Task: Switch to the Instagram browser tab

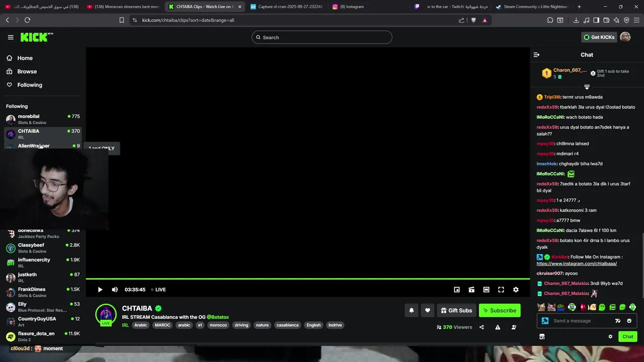Action: pos(370,7)
